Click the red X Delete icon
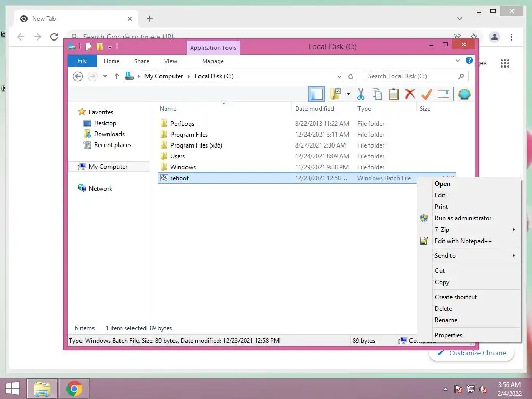532x399 pixels. [410, 94]
